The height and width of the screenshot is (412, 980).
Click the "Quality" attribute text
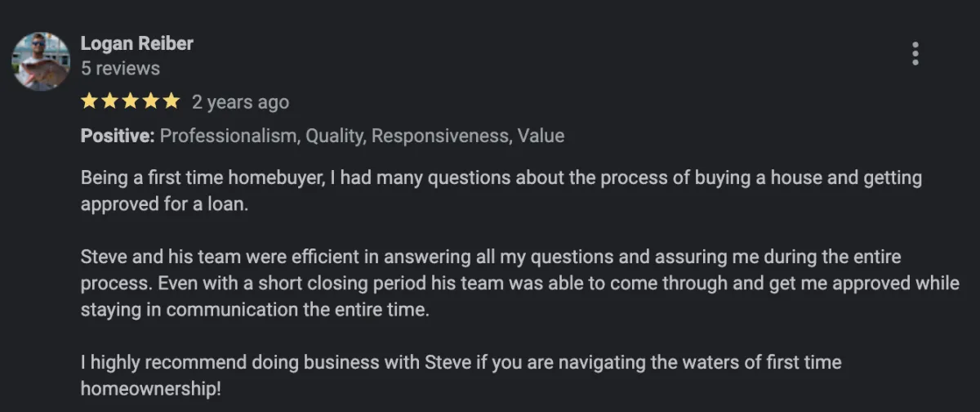(334, 136)
